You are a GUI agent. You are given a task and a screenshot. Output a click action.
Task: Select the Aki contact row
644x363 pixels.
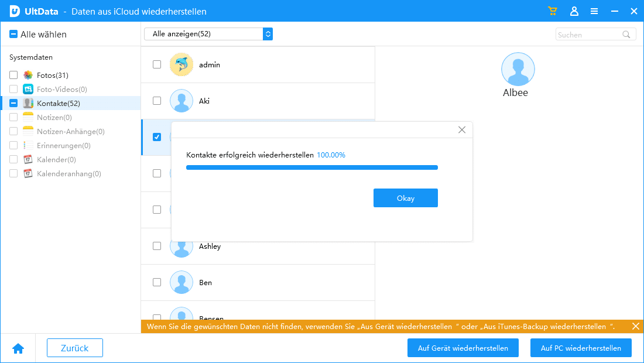tap(258, 101)
